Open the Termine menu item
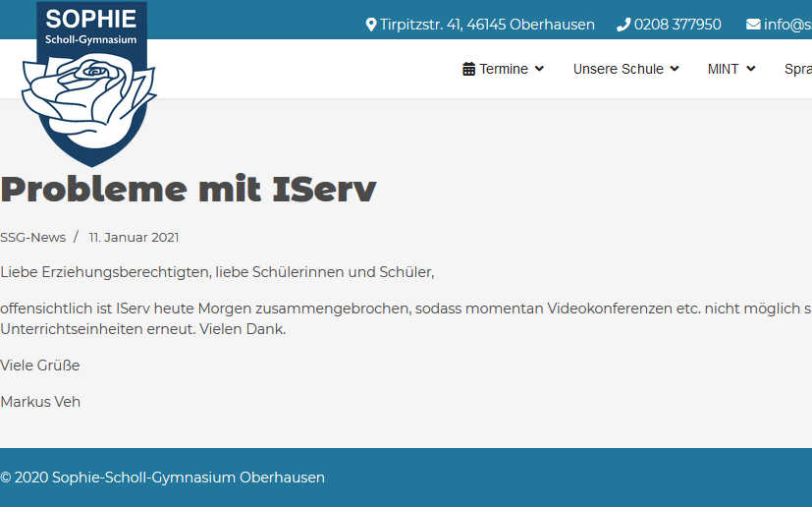The width and height of the screenshot is (812, 507). tap(504, 69)
